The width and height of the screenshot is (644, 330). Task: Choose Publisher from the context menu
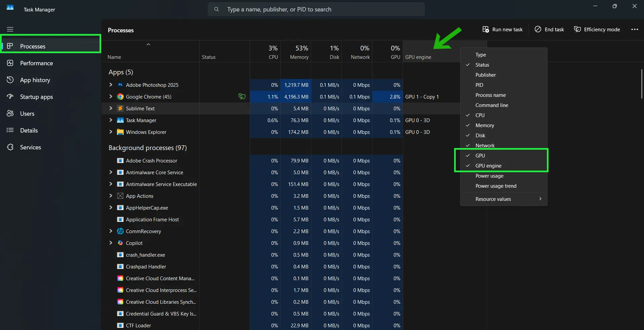pos(486,75)
